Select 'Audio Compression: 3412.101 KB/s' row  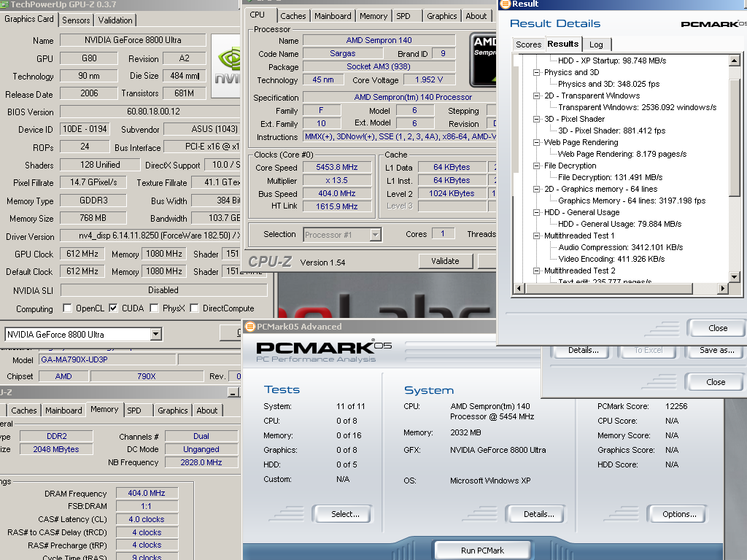click(x=621, y=247)
